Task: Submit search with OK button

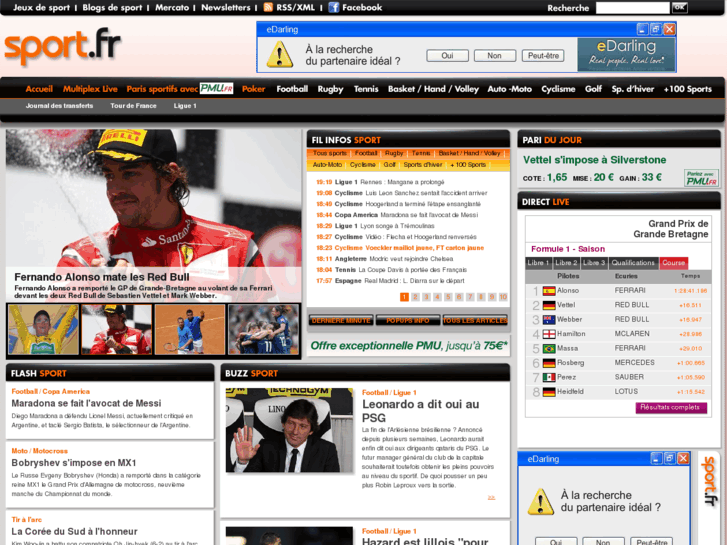Action: pos(680,7)
